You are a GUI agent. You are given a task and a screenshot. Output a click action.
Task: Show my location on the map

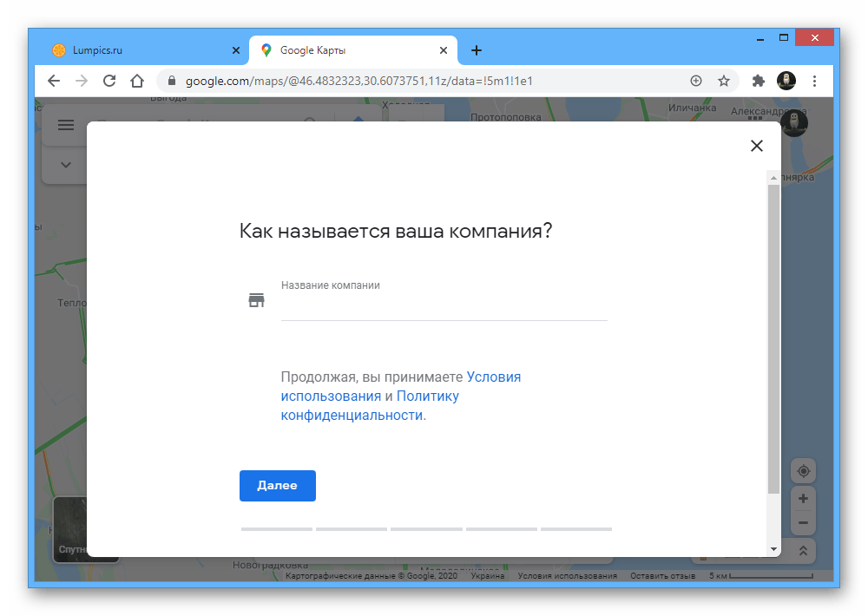(803, 471)
